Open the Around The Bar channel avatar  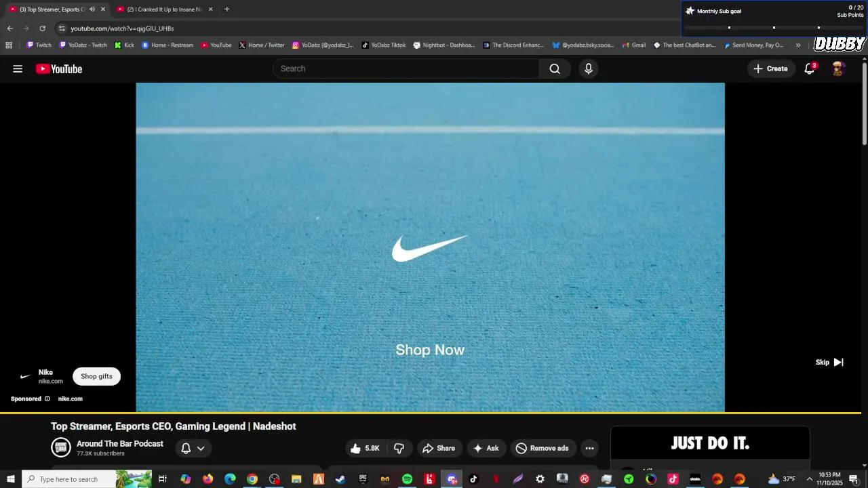pyautogui.click(x=61, y=447)
